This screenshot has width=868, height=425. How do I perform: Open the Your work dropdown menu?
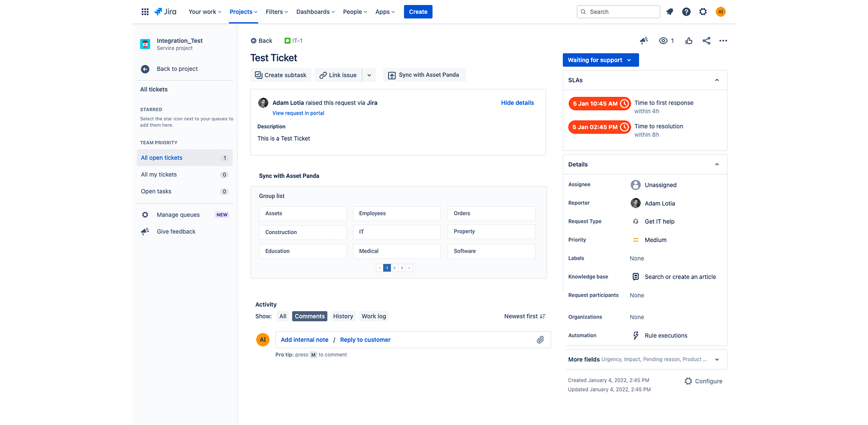205,12
